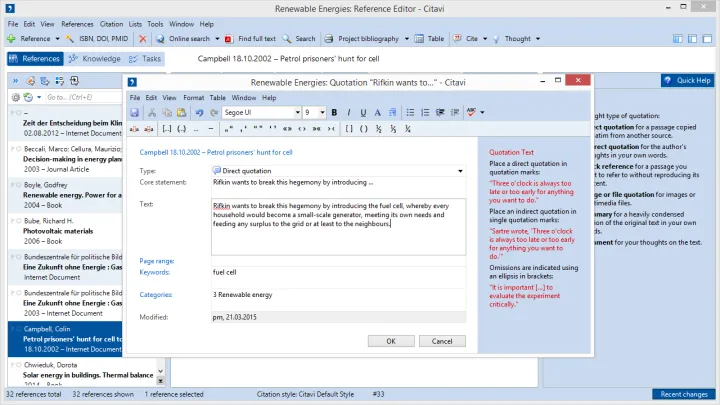This screenshot has height=405, width=720.
Task: Toggle the flag on Boyle, Godfrey reference
Action: click(x=12, y=185)
